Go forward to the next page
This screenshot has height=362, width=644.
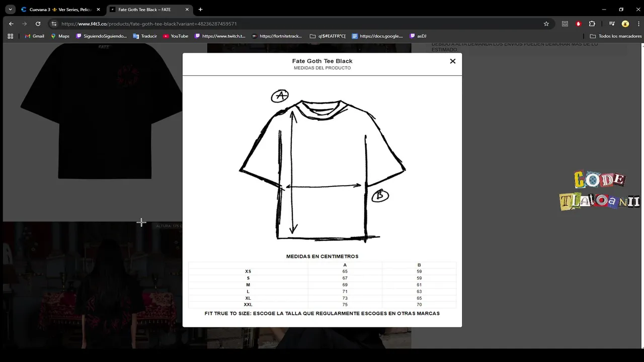24,24
